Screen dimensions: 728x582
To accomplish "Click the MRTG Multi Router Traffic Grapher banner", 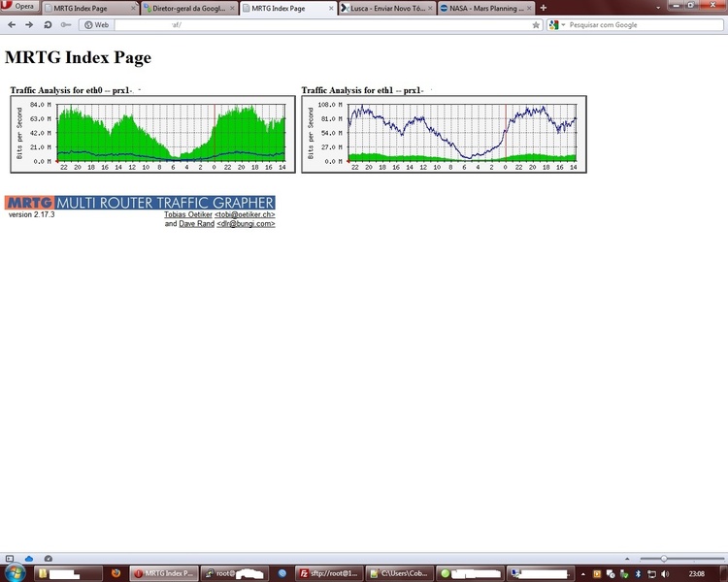I will coord(140,203).
